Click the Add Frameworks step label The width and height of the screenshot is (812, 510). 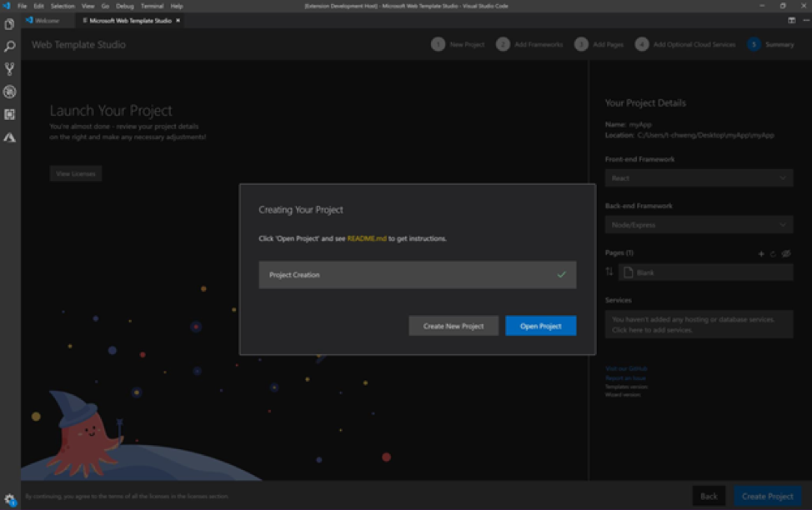(539, 44)
